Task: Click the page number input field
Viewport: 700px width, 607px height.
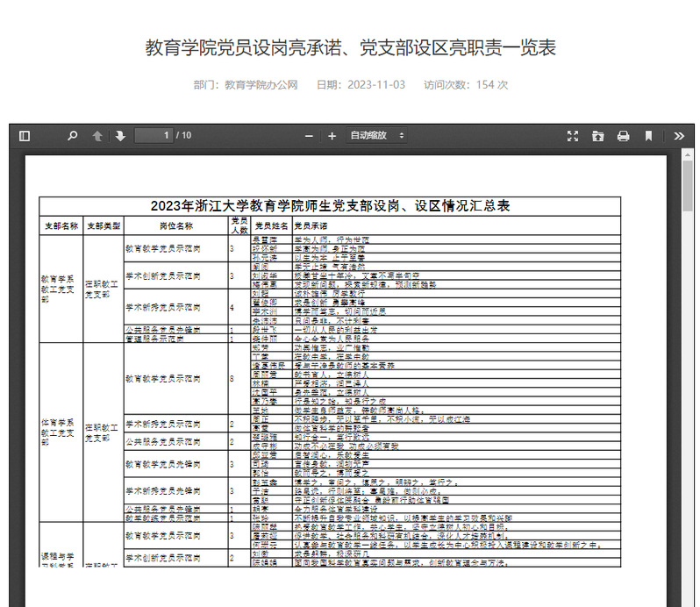Action: click(x=154, y=136)
